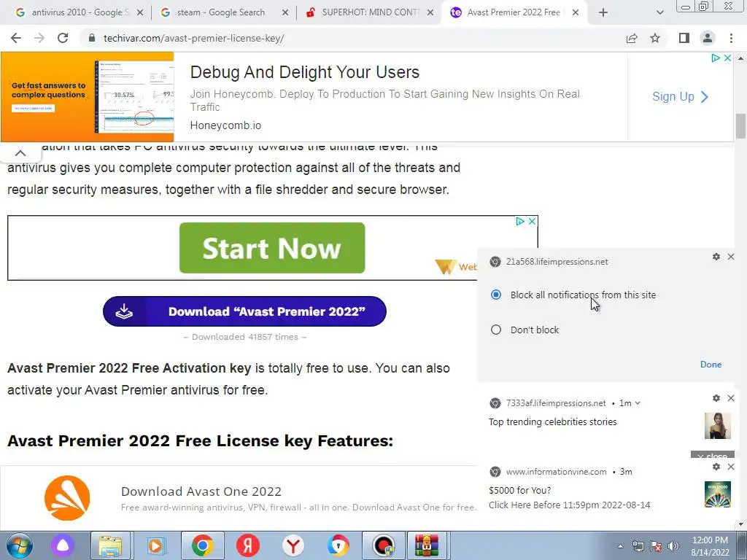Open the purple app in the taskbar
Screen dimensions: 747x560
pos(63,545)
